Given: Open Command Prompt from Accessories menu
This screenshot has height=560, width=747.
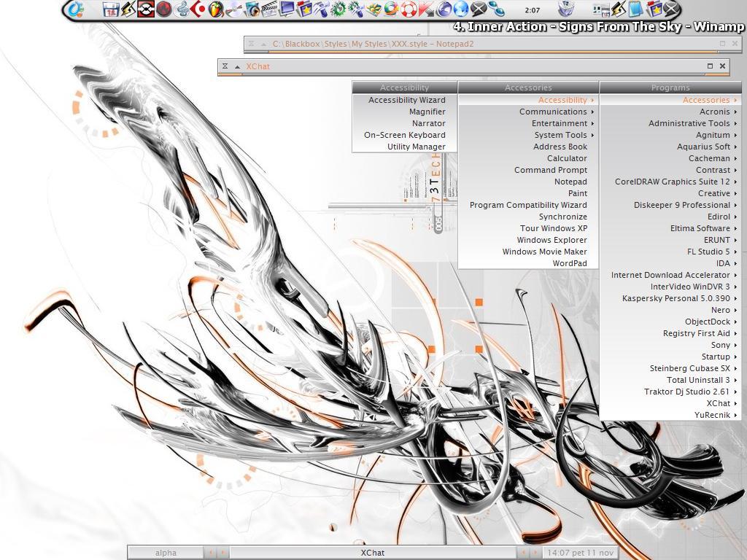Looking at the screenshot, I should pyautogui.click(x=528, y=170).
